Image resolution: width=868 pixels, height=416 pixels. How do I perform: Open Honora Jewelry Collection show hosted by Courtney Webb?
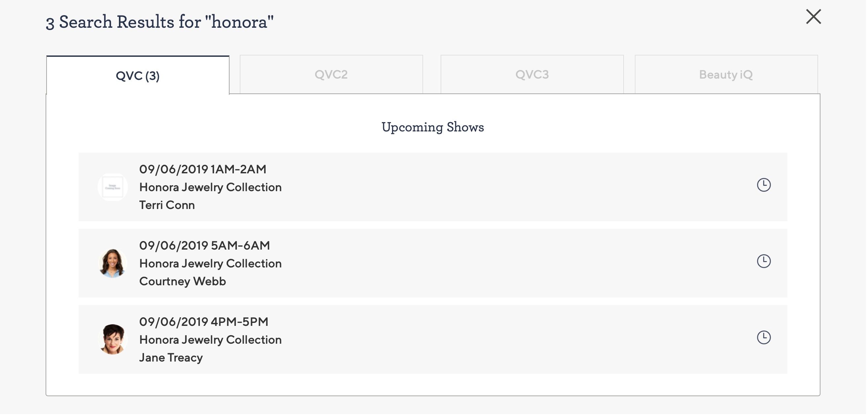point(210,263)
